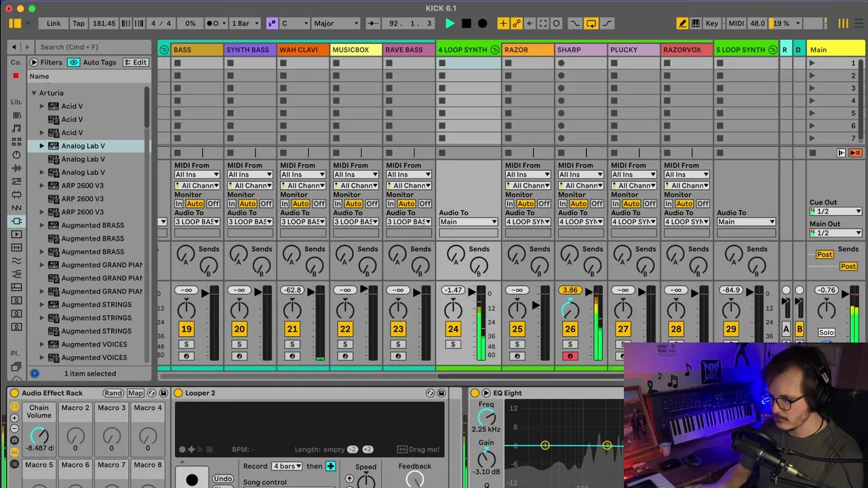Click Looper 2 hot-swap icon
Image resolution: width=868 pixels, height=488 pixels.
(x=430, y=393)
